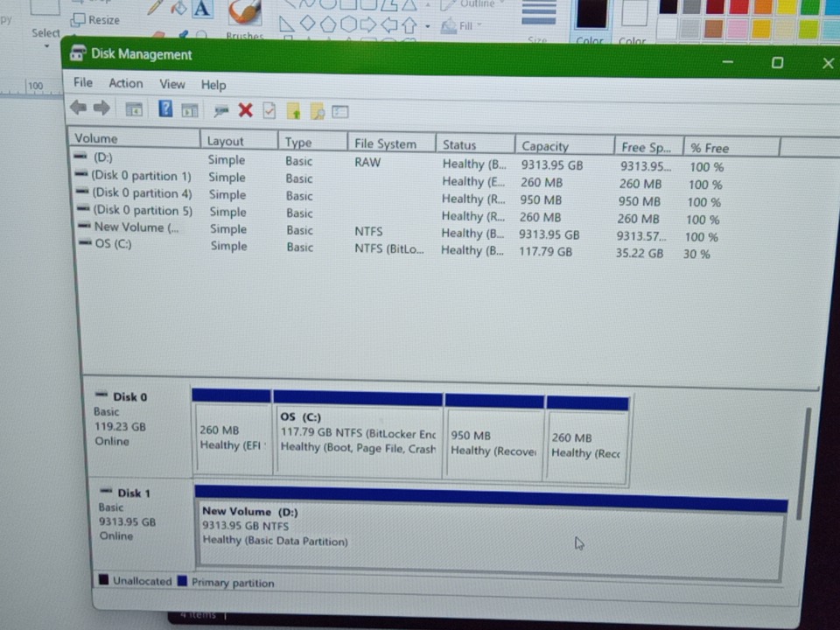Select the Pencil tool in Paint
This screenshot has width=840, height=630.
coord(155,8)
